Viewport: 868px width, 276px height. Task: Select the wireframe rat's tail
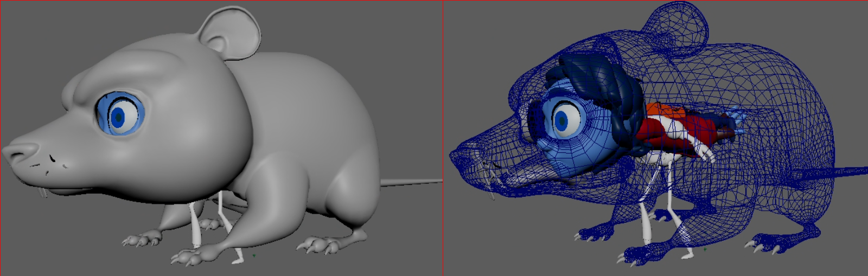pos(846,172)
